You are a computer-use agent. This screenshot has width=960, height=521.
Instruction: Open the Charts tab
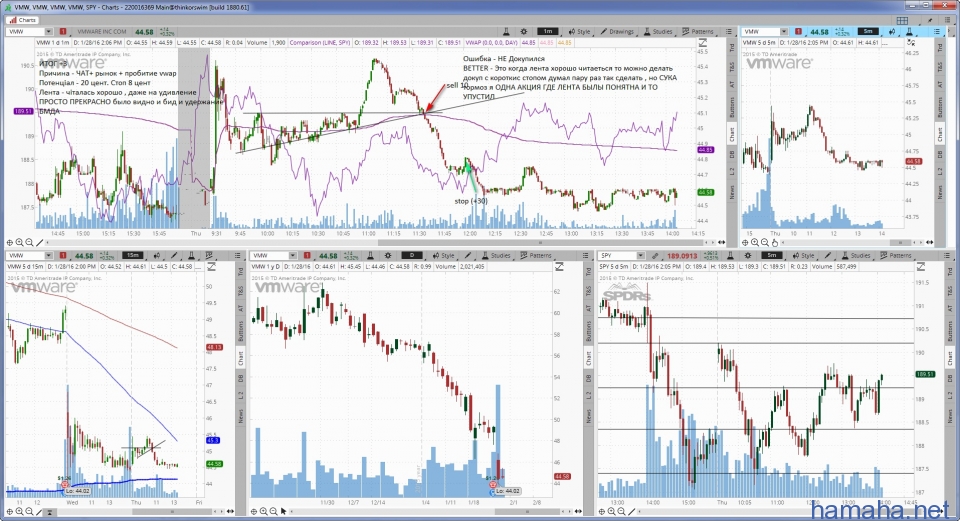[21, 20]
